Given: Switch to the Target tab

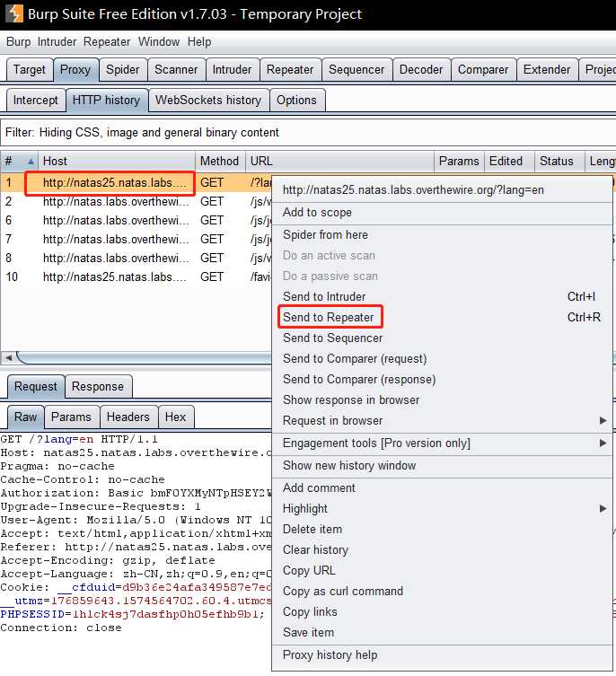Looking at the screenshot, I should (30, 70).
